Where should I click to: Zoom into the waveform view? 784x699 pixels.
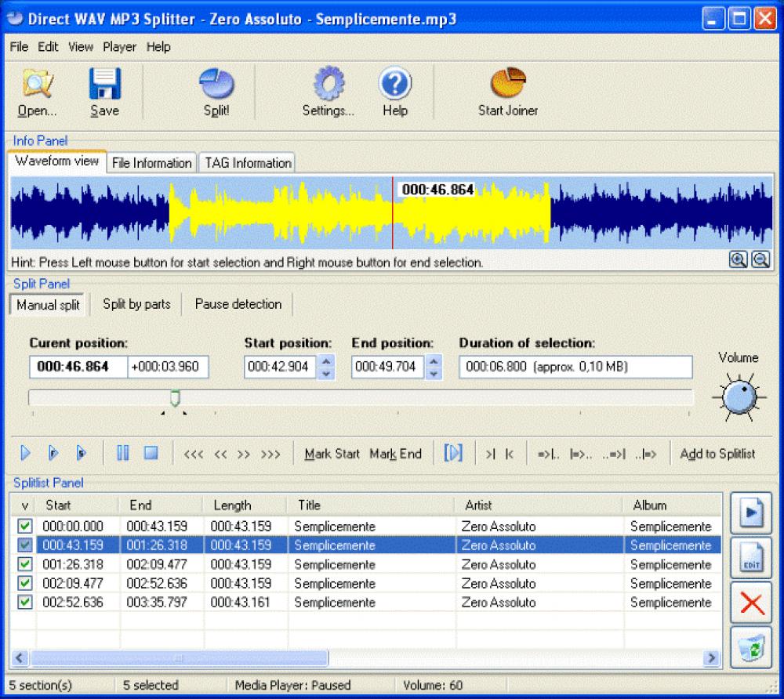pyautogui.click(x=738, y=259)
